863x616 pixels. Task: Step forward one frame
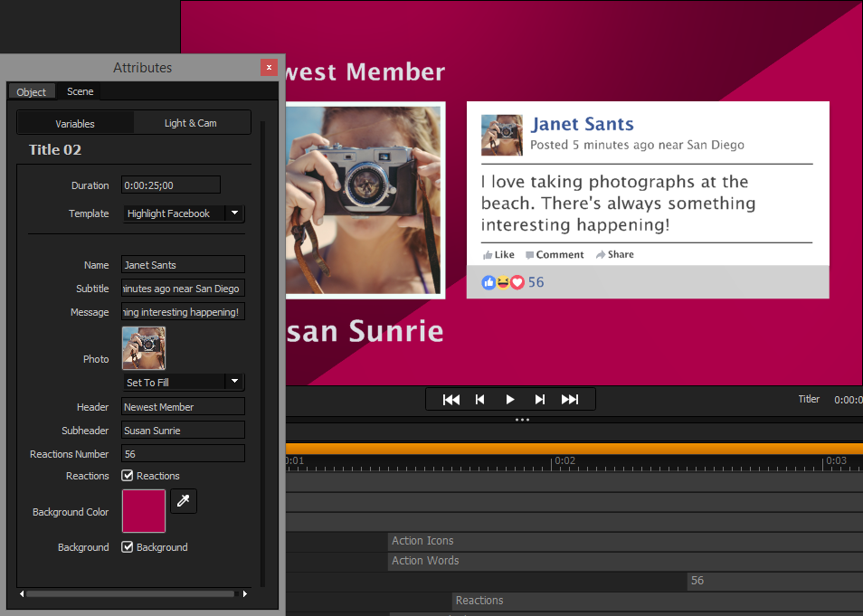[540, 399]
